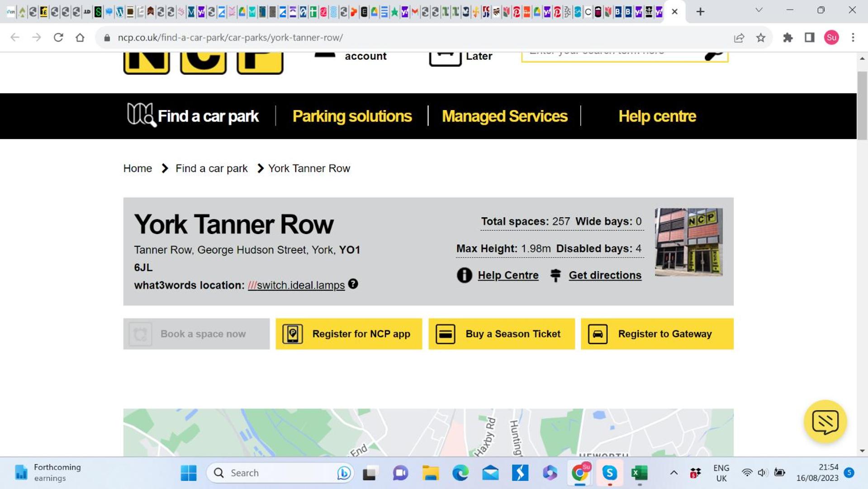
Task: Open Find a car park breadcrumb
Action: pyautogui.click(x=212, y=168)
